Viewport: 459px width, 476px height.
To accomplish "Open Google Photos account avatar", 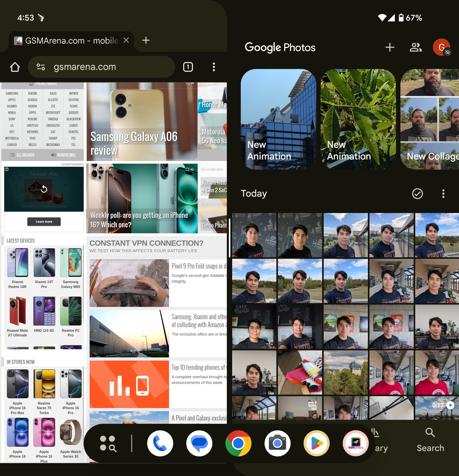I will point(442,47).
